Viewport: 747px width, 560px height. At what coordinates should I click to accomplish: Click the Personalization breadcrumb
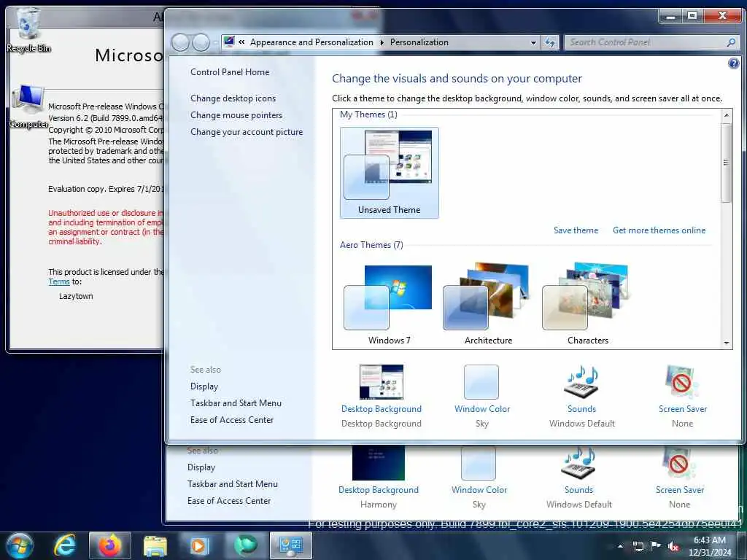click(x=419, y=42)
